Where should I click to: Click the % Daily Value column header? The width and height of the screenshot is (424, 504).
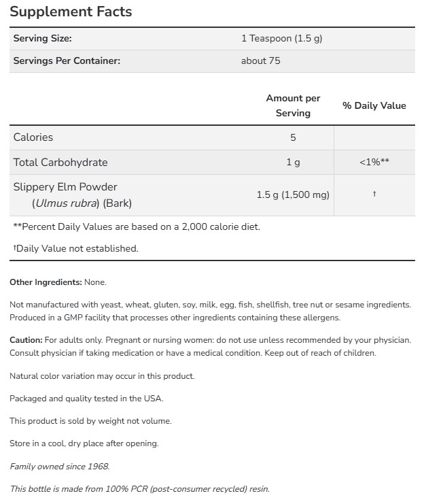coord(374,105)
